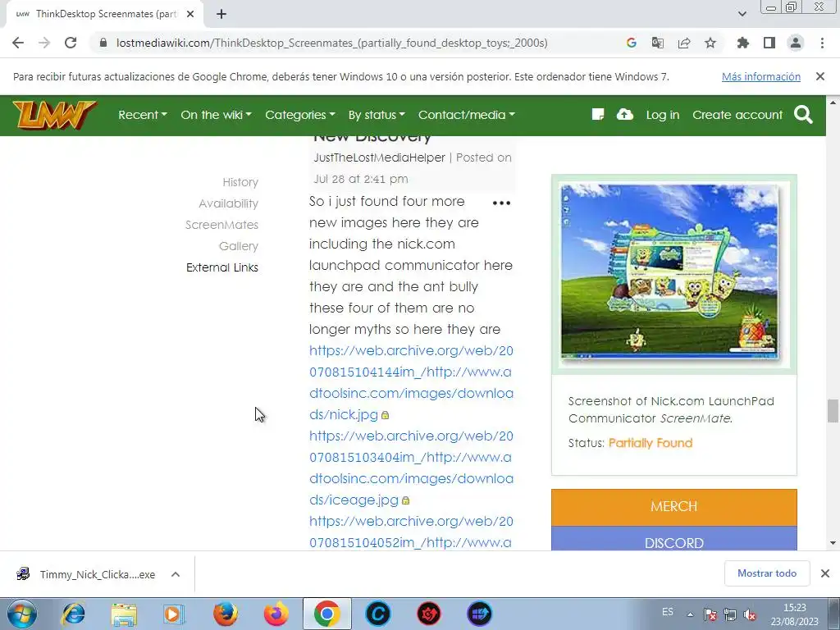Share this page via the share icon

(684, 43)
